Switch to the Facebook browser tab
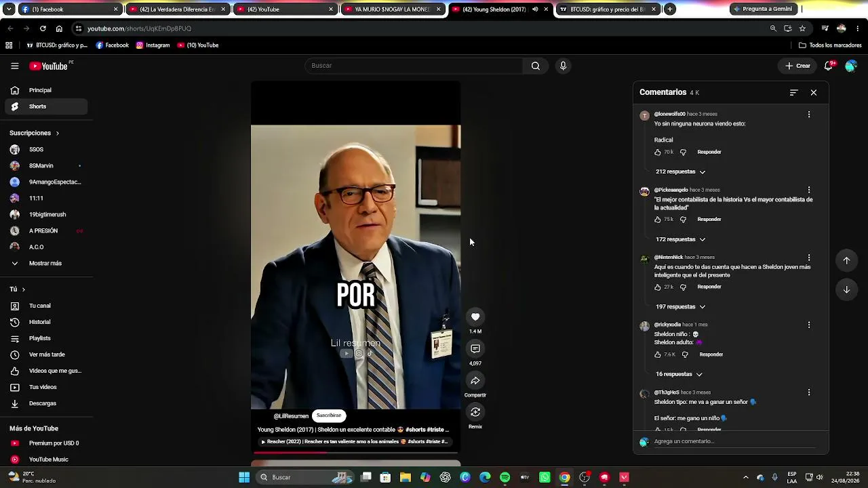This screenshot has width=868, height=488. (68, 9)
